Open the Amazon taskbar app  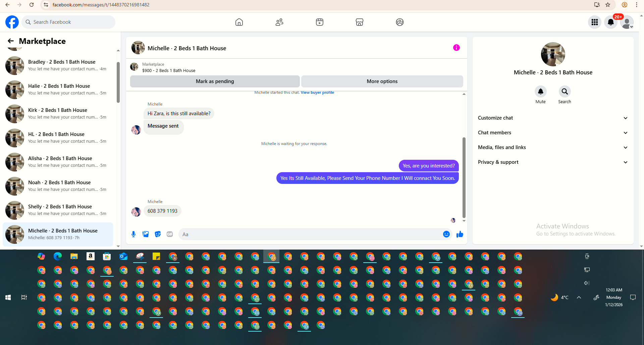click(91, 257)
